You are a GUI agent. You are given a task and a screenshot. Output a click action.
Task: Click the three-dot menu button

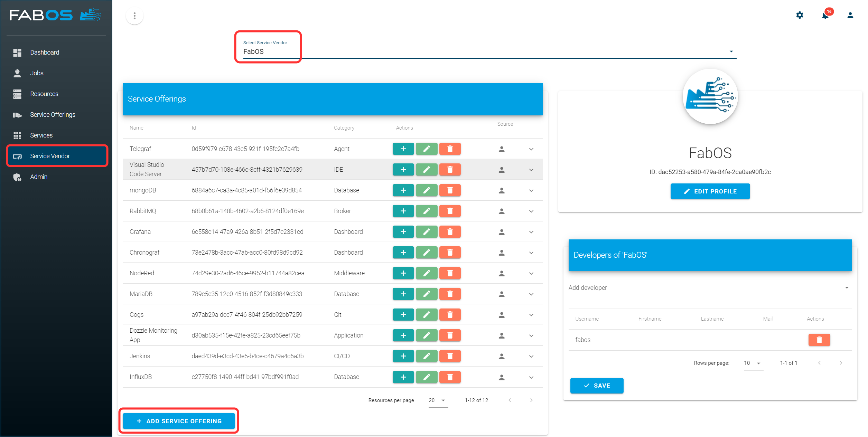(134, 16)
